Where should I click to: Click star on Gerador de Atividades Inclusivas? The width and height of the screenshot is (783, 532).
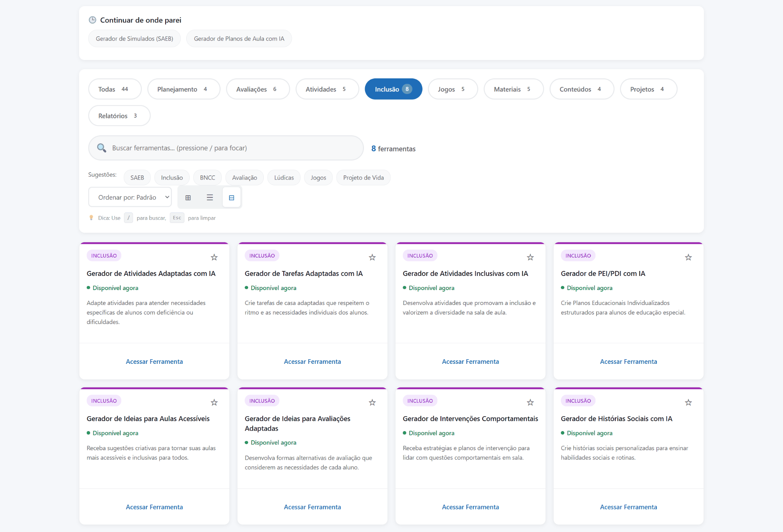(x=530, y=257)
